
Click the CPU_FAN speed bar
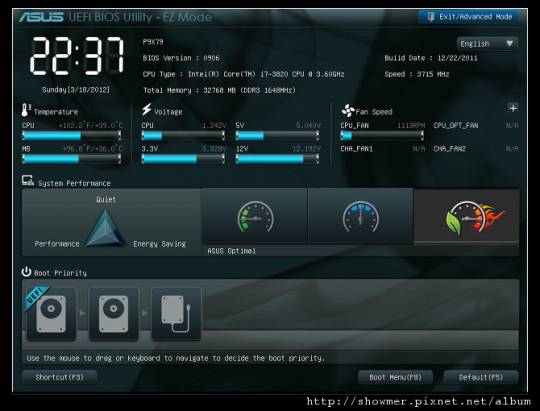[382, 136]
